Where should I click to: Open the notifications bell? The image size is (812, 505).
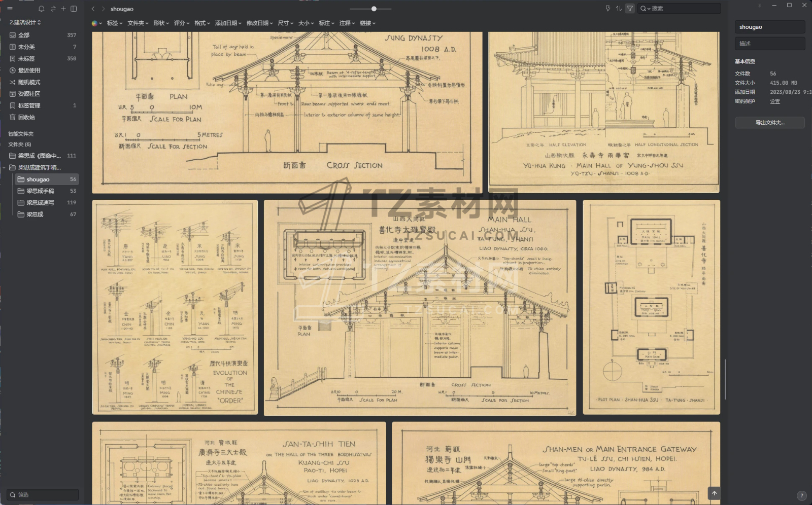(x=42, y=9)
